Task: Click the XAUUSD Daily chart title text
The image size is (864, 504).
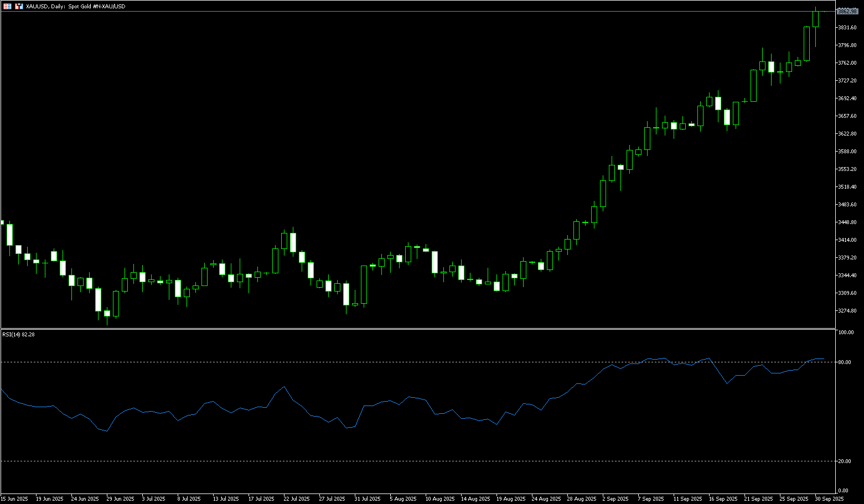Action: pos(76,6)
